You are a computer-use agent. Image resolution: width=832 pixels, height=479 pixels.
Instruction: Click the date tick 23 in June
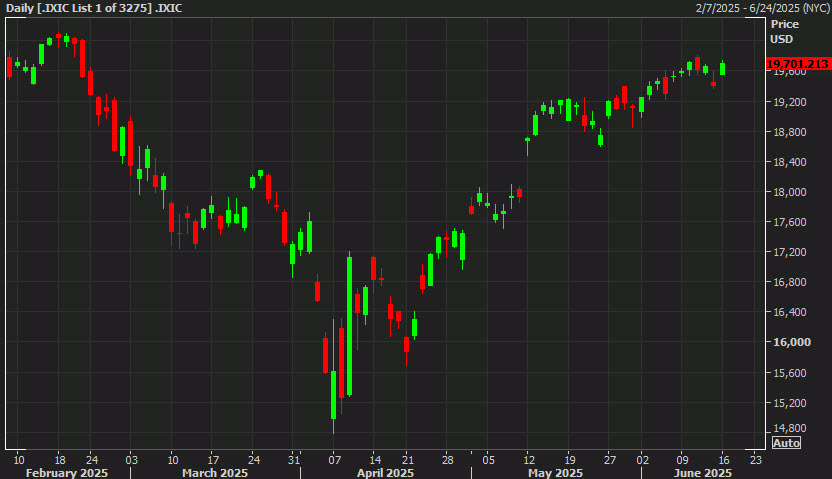756,460
